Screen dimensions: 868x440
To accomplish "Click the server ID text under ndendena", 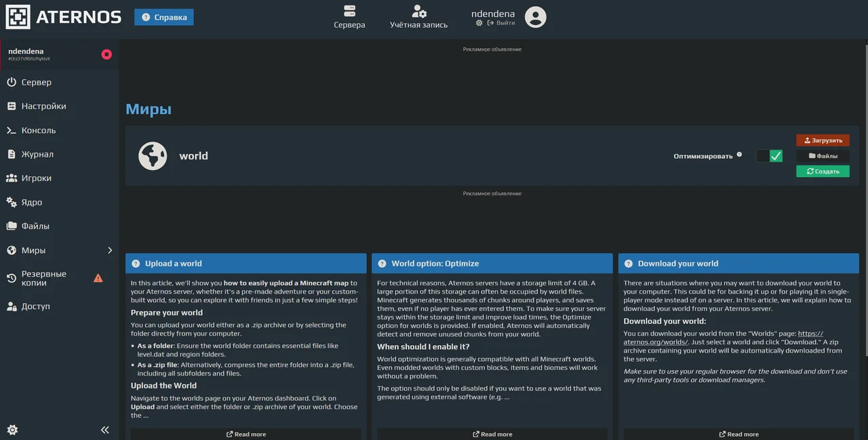I will [x=29, y=59].
